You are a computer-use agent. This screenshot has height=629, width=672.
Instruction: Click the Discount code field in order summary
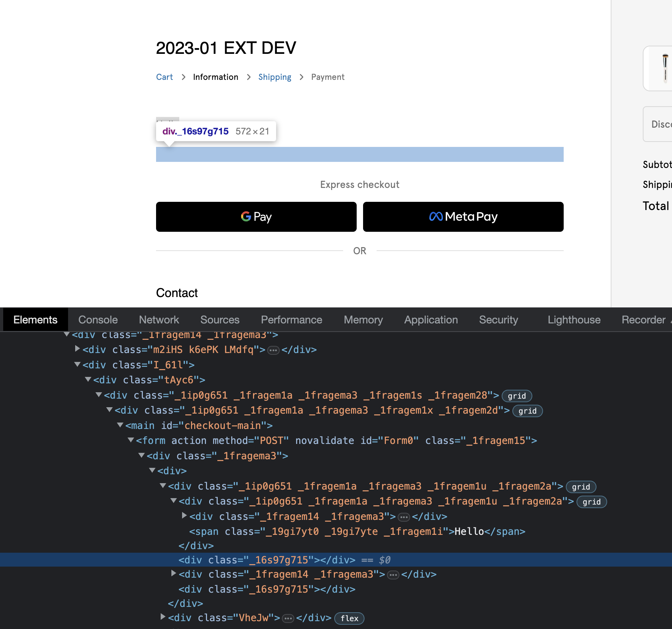point(662,124)
